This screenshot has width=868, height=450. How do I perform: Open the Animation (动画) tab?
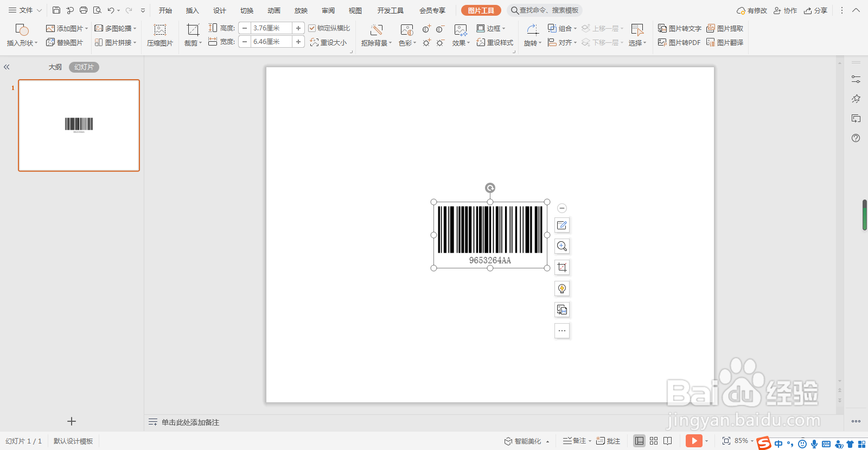274,10
